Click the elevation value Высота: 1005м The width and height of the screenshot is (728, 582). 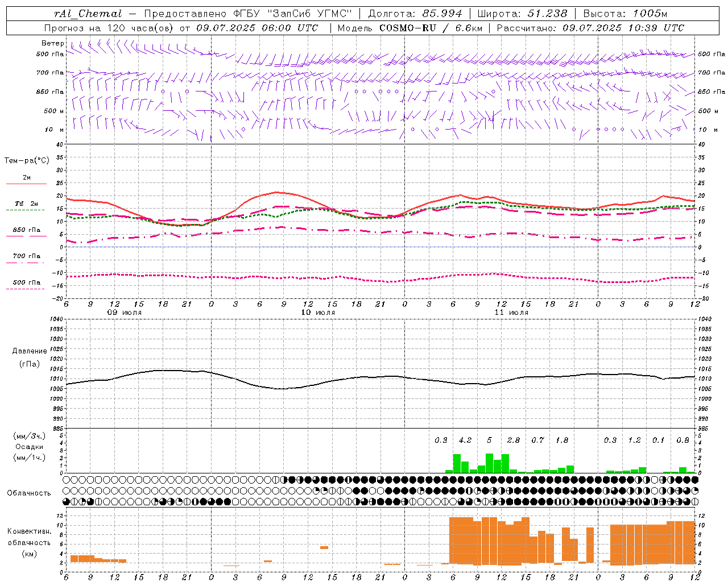coord(625,14)
